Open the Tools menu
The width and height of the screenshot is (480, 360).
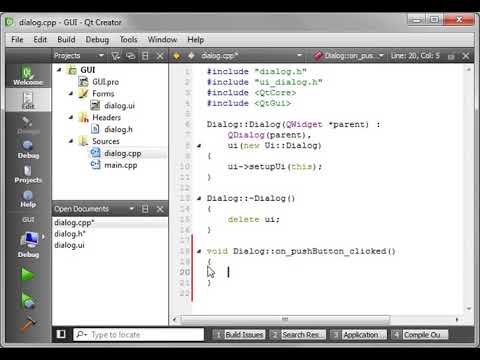click(x=128, y=40)
